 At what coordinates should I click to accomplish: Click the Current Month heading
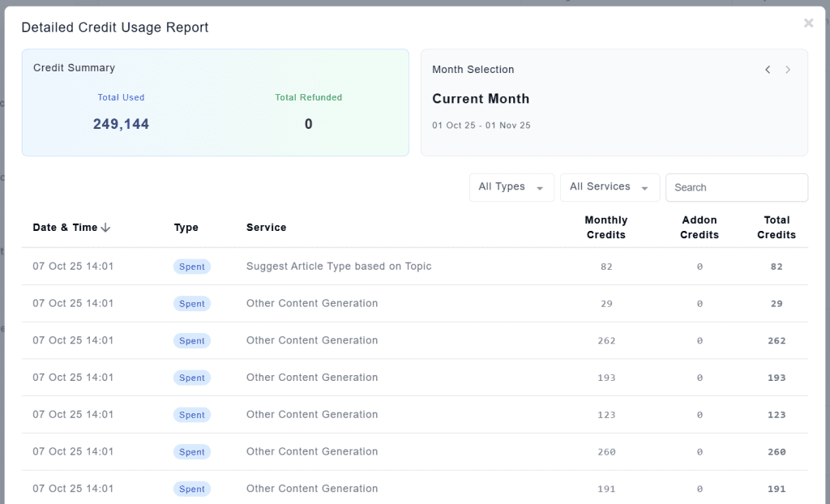point(481,99)
